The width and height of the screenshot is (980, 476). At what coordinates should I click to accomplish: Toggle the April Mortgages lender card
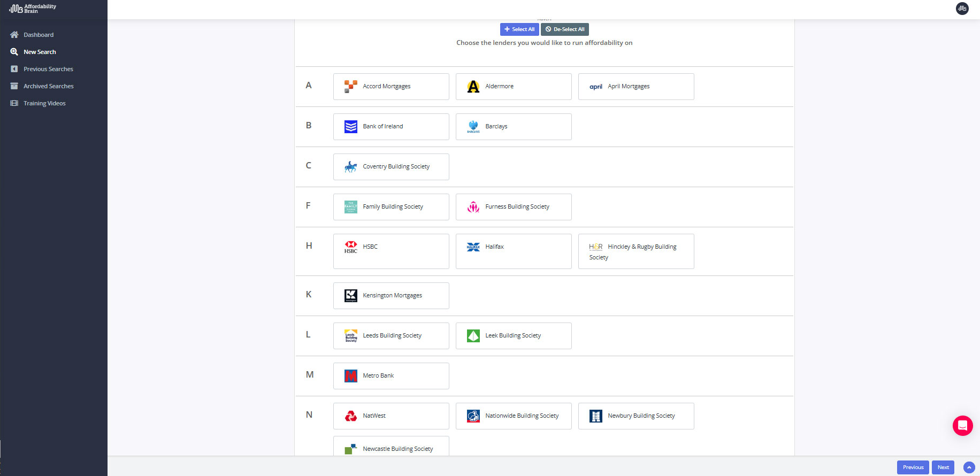click(x=636, y=87)
